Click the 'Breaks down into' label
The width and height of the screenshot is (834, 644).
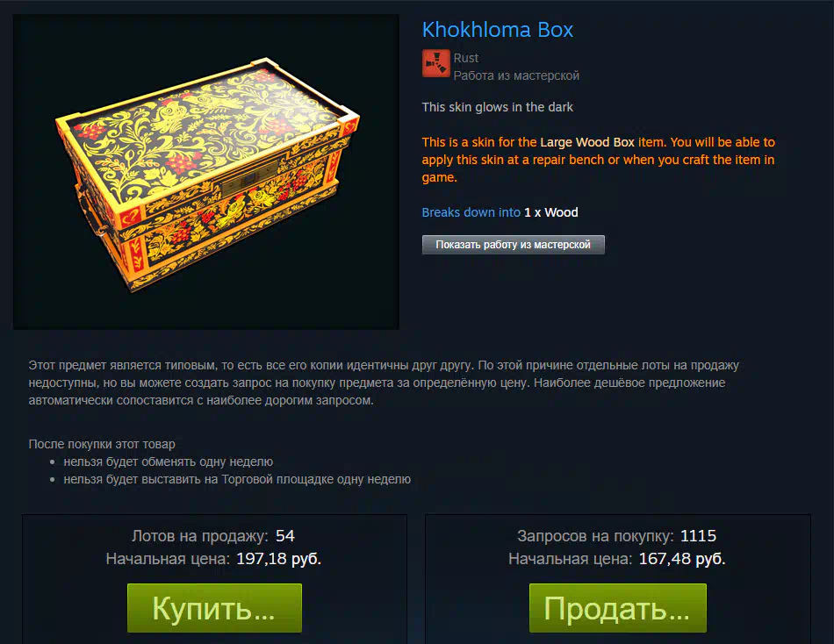pos(471,212)
